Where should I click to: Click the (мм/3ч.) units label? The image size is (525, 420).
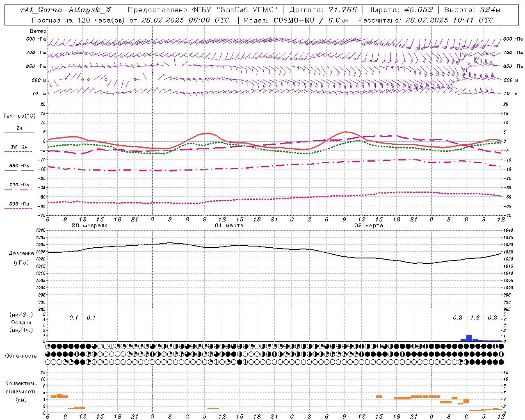pyautogui.click(x=21, y=315)
